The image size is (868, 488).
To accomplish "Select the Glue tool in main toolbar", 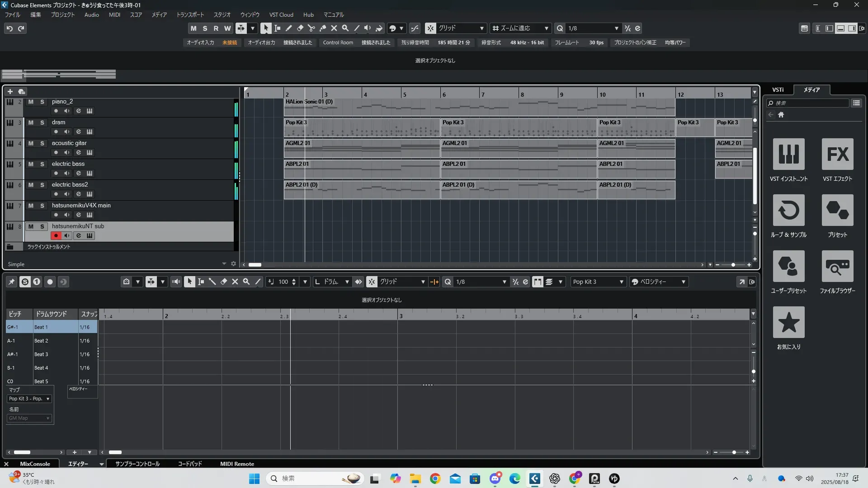I will 323,28.
